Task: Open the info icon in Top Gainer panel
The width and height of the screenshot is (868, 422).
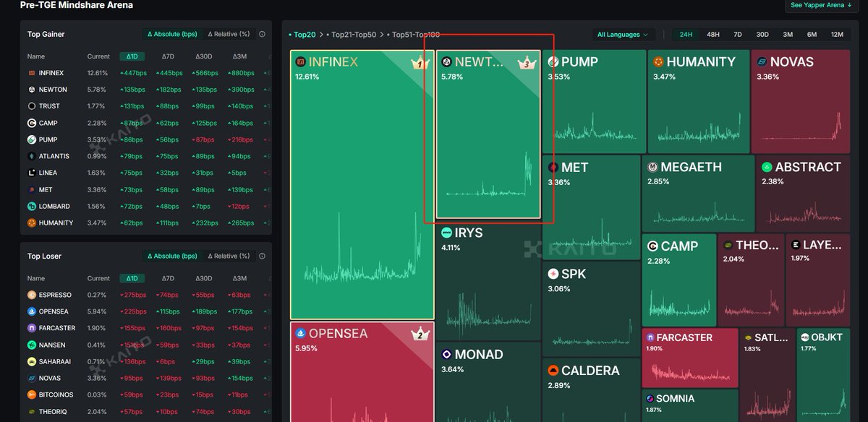Action: click(x=262, y=34)
